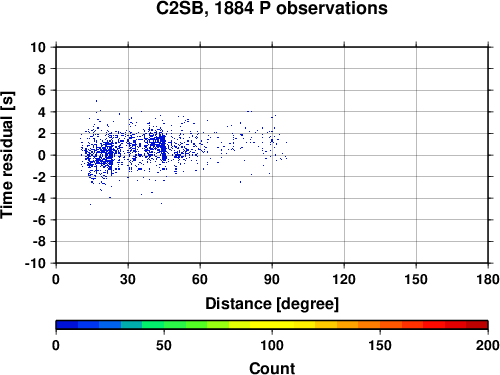This screenshot has width=500, height=375.
Task: Click the colorbar tick label '100'
Action: (x=272, y=345)
